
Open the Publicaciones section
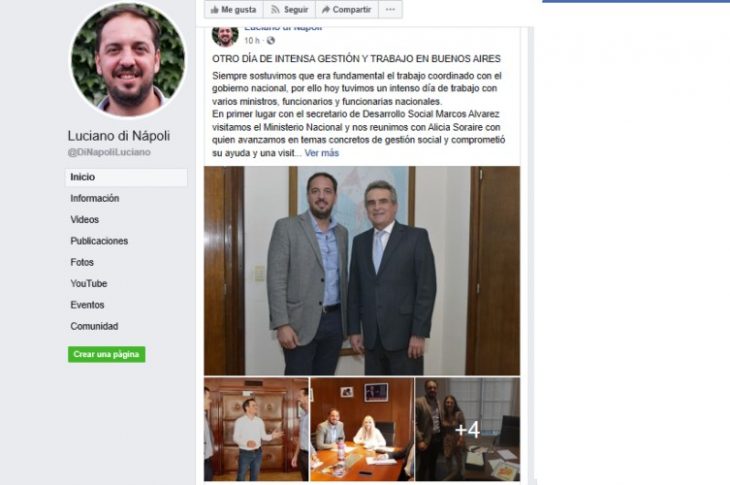coord(99,241)
